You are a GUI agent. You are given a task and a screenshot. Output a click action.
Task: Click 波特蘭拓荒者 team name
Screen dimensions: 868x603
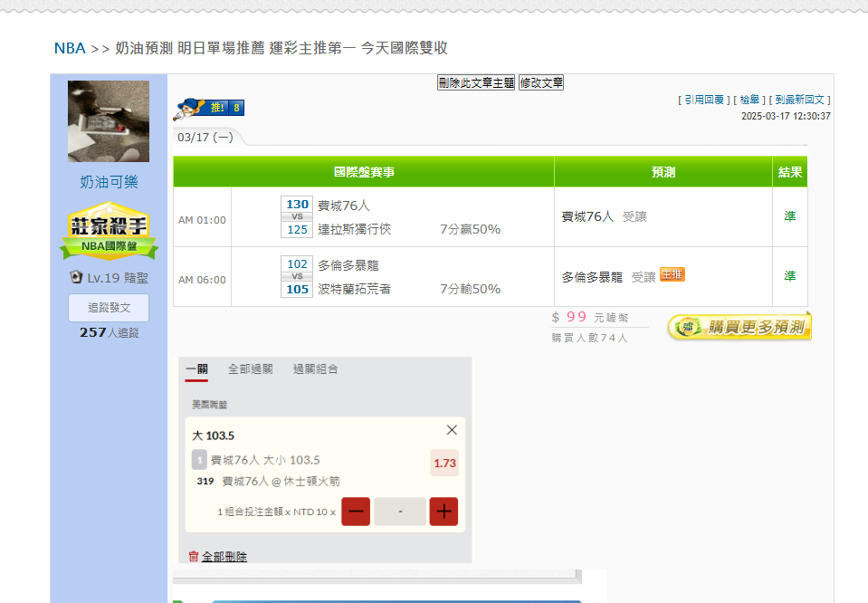pos(354,289)
